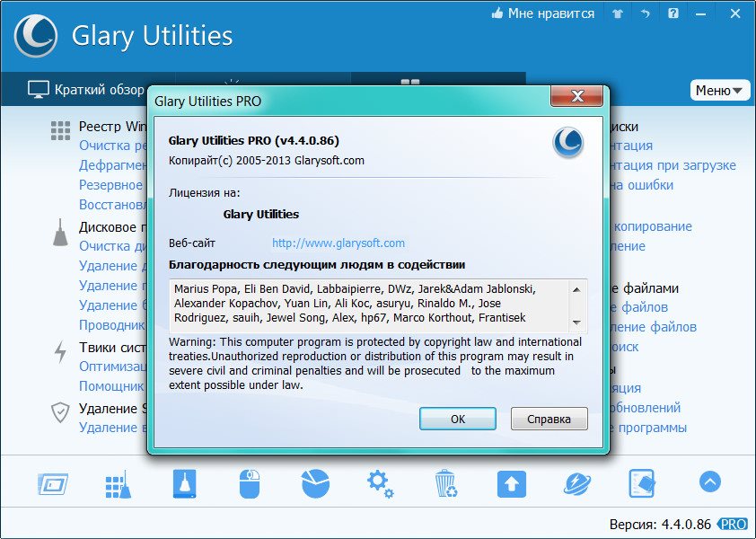The height and width of the screenshot is (539, 756).
Task: Open the 'на ошибки' link in main window
Action: (x=642, y=185)
